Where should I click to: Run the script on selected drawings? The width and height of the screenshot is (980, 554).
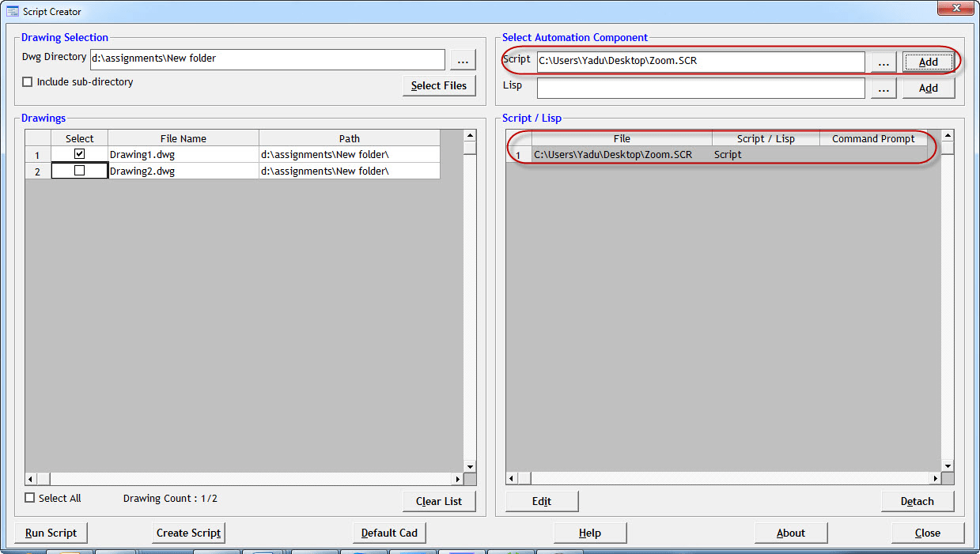(x=51, y=533)
